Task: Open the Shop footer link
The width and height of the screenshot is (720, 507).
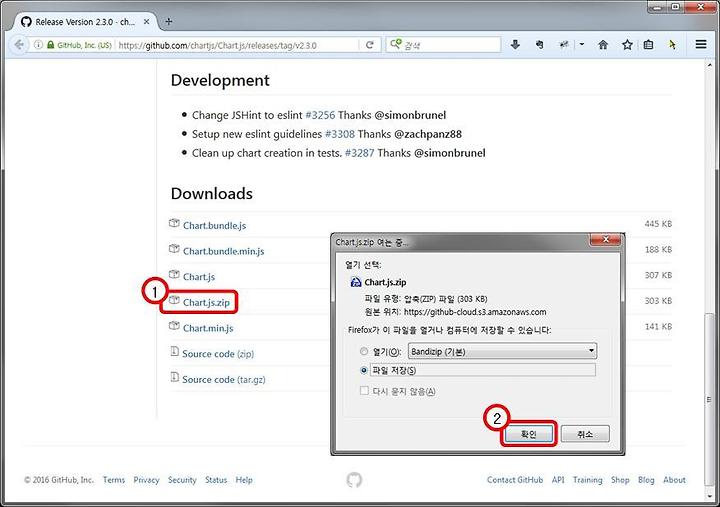Action: point(620,480)
